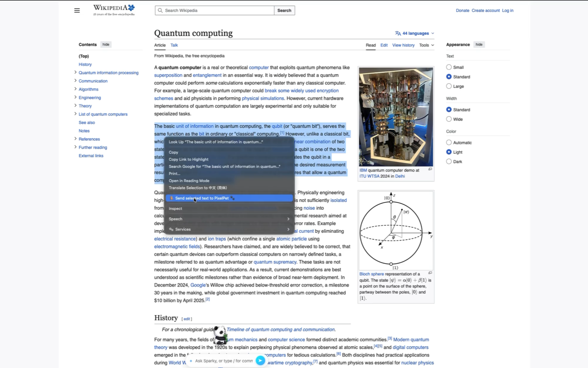Open the physical simulations link
The width and height of the screenshot is (588, 368).
click(263, 98)
